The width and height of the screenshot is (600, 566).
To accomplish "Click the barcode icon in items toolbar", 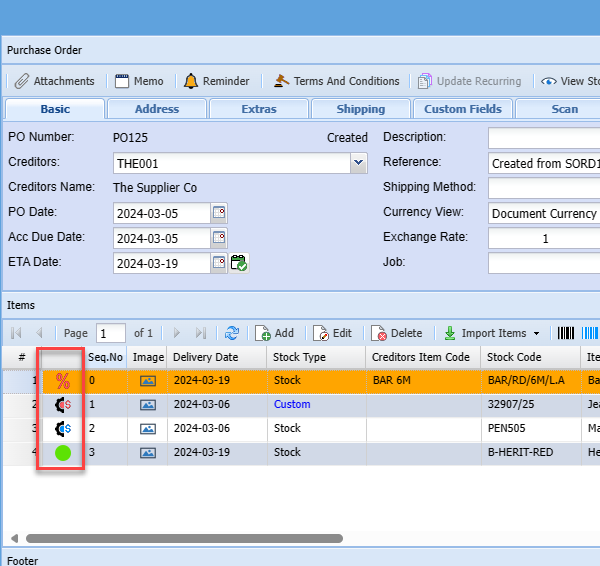I will pyautogui.click(x=566, y=333).
